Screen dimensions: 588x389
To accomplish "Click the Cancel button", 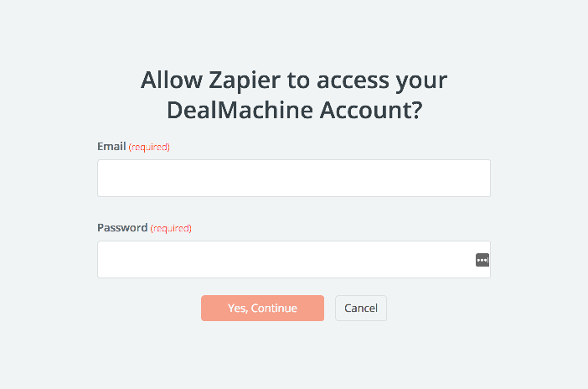I will (x=361, y=308).
